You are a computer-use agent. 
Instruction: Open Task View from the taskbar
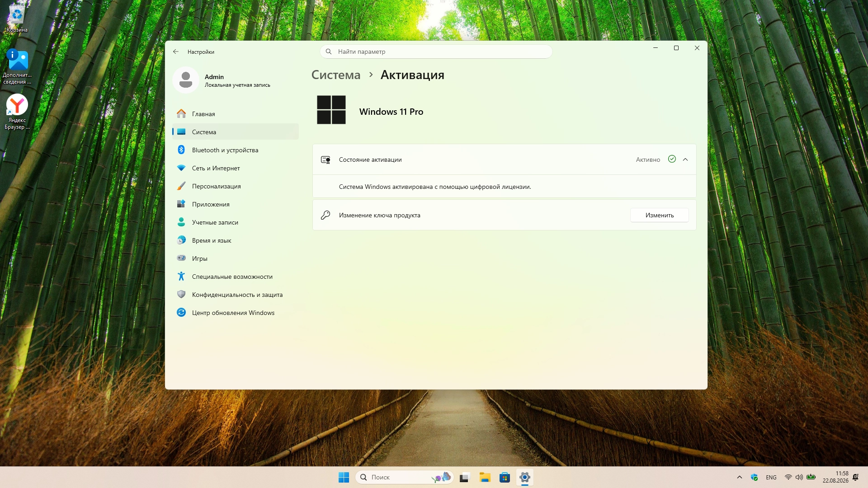point(465,477)
